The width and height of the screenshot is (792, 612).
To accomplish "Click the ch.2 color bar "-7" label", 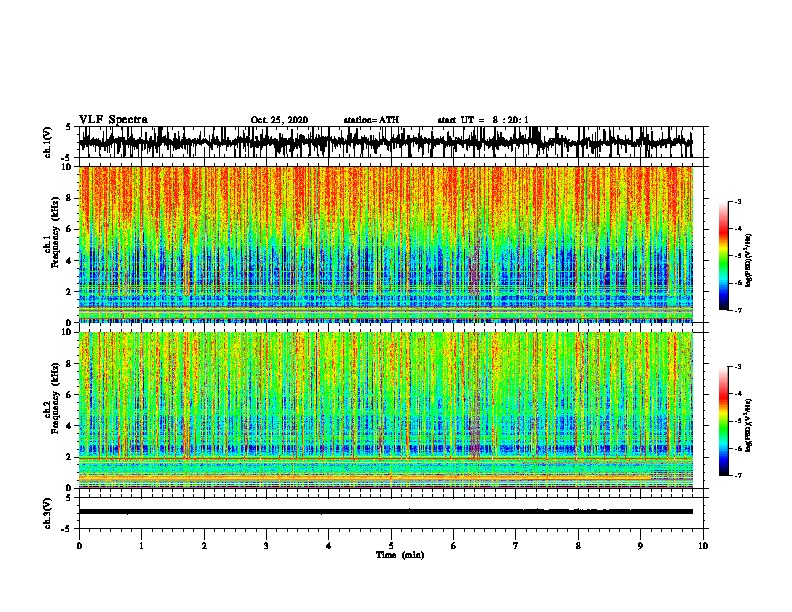I will click(737, 475).
